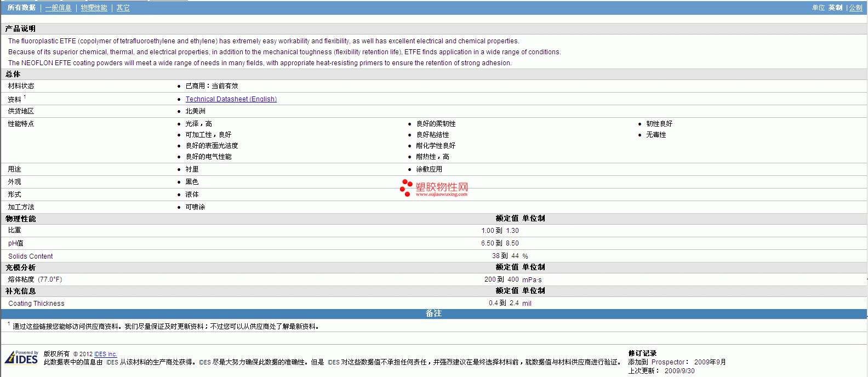Click the 充模分析 section header

[20, 267]
